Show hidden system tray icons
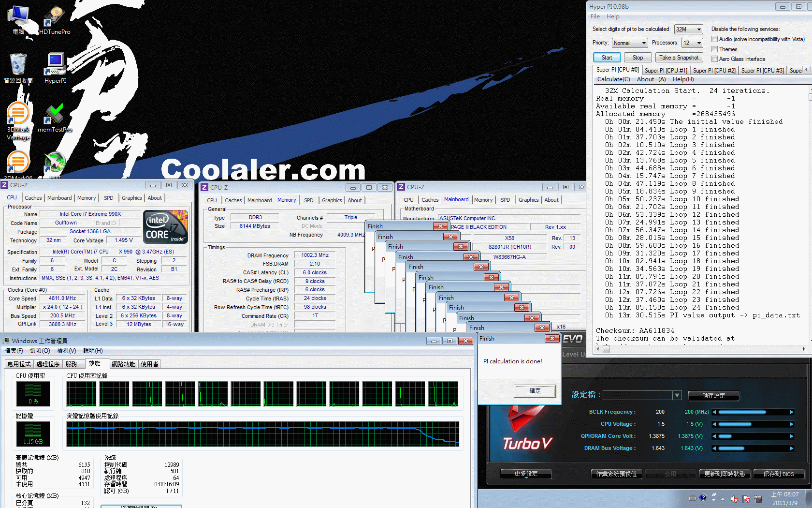Screen dimensions: 812x508 coord(723,499)
